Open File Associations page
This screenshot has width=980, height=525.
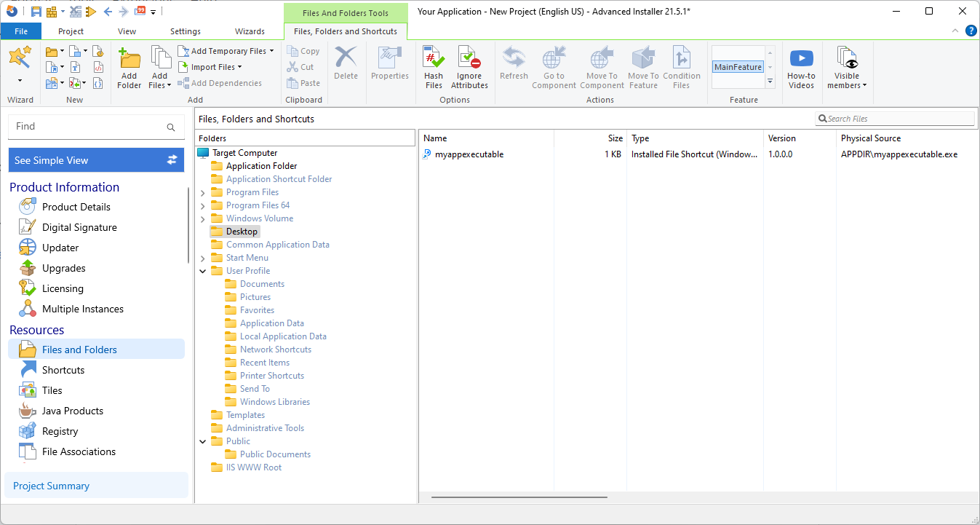coord(79,451)
